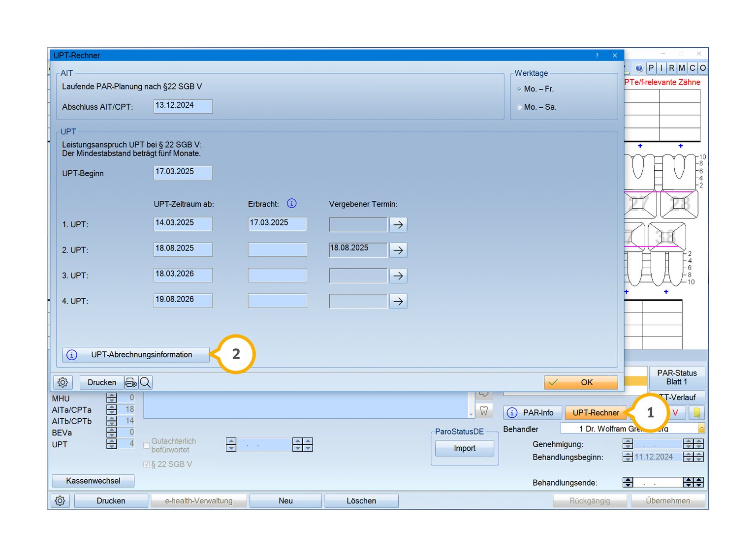Click Drucken in the UPT-Rechner dialog

(x=102, y=382)
